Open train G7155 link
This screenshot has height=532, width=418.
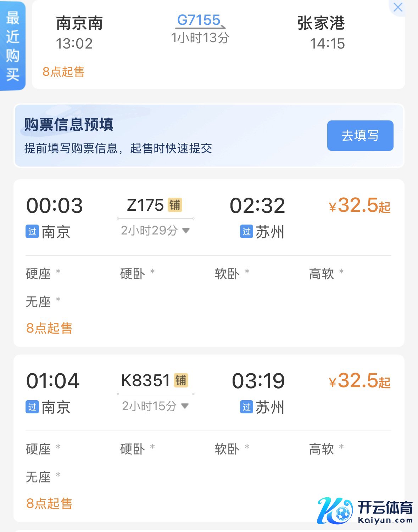tap(199, 20)
